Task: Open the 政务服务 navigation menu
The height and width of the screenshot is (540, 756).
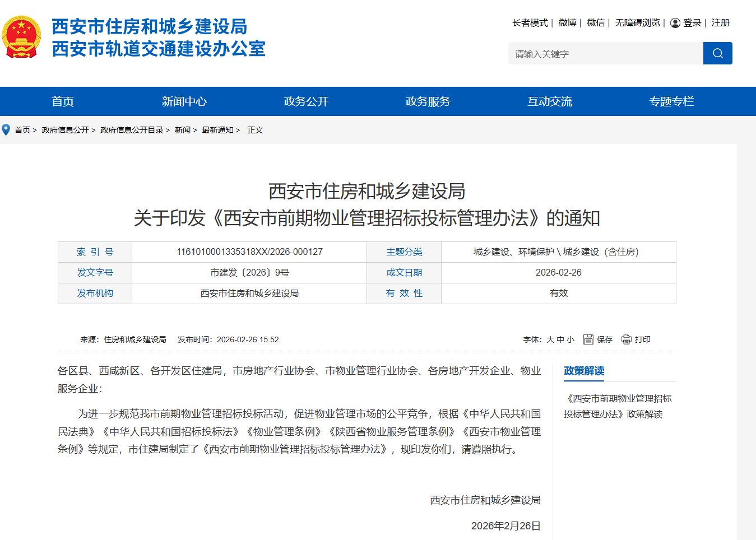Action: 428,101
